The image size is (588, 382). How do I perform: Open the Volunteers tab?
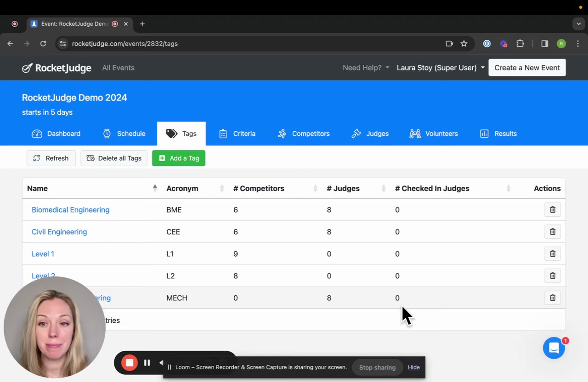coord(434,134)
